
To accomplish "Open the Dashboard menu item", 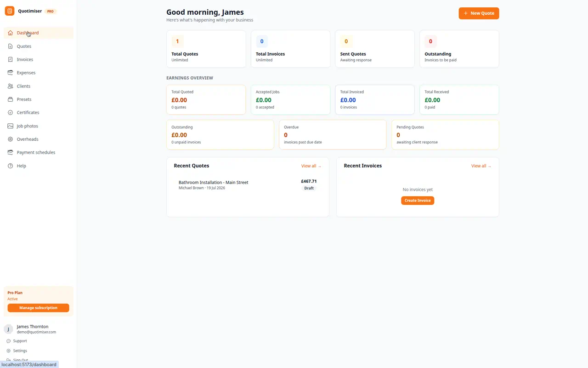I will click(x=39, y=33).
